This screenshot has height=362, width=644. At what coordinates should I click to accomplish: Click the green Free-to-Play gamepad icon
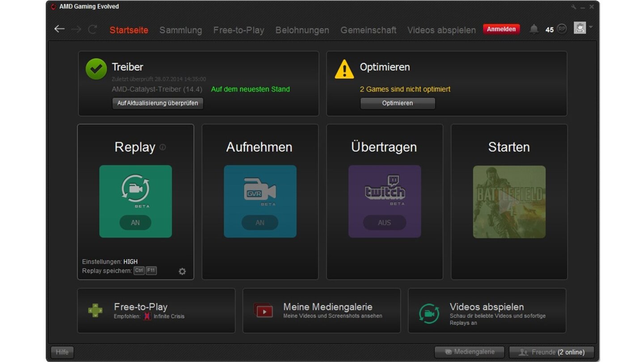[x=95, y=310]
